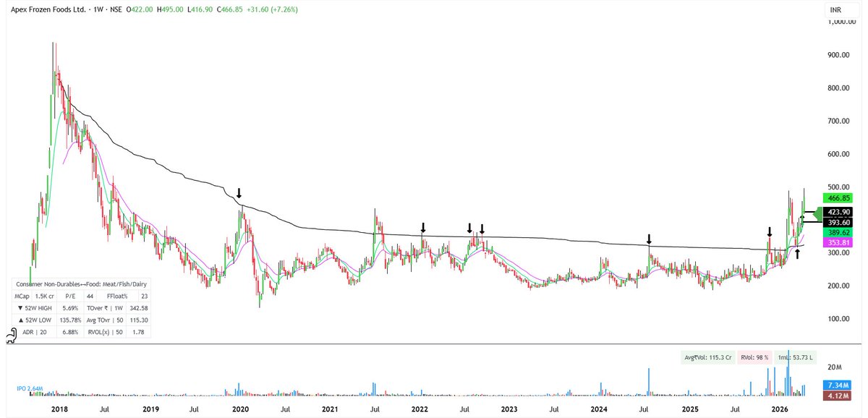The width and height of the screenshot is (868, 418).
Task: Click the P/E value 44
Action: tap(90, 297)
